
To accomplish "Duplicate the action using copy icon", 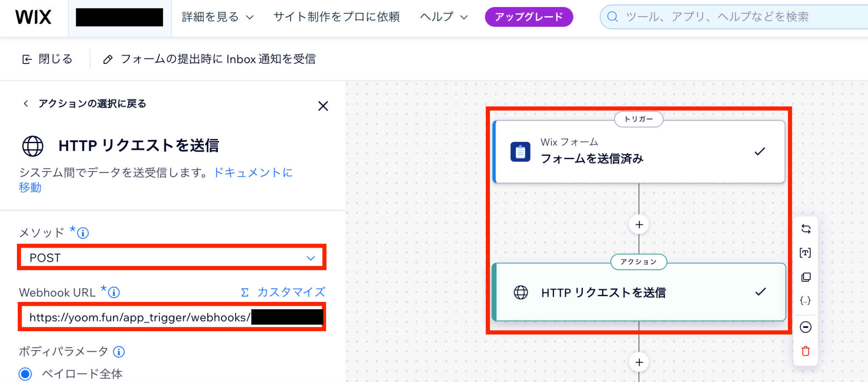I will [806, 277].
